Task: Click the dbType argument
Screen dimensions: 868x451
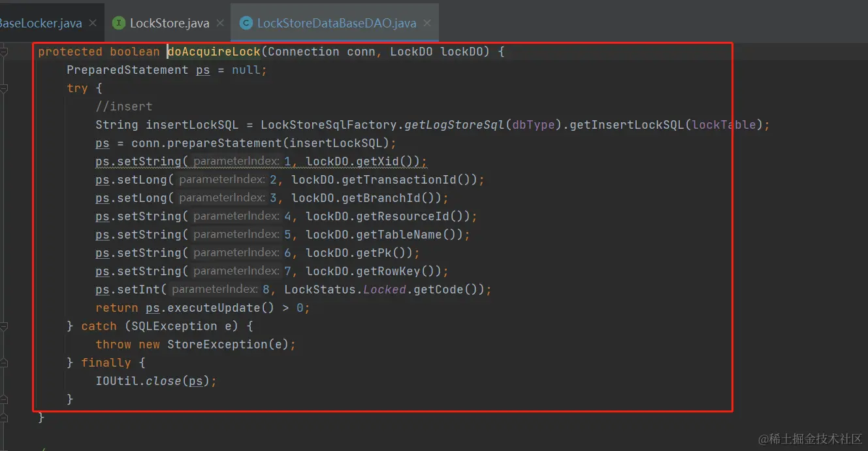Action: tap(534, 125)
